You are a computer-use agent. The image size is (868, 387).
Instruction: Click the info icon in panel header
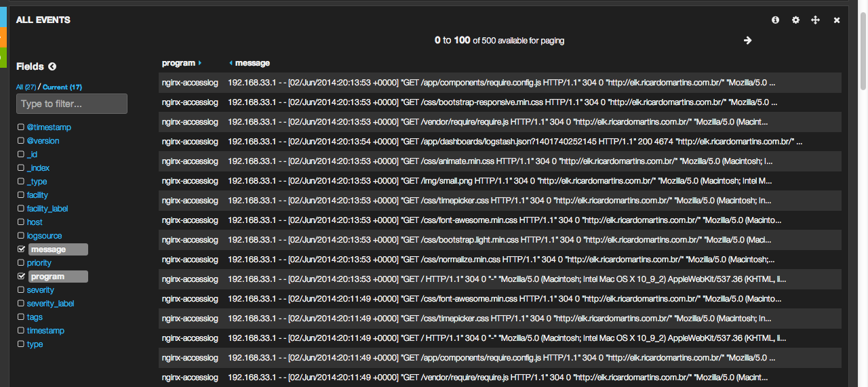tap(775, 20)
